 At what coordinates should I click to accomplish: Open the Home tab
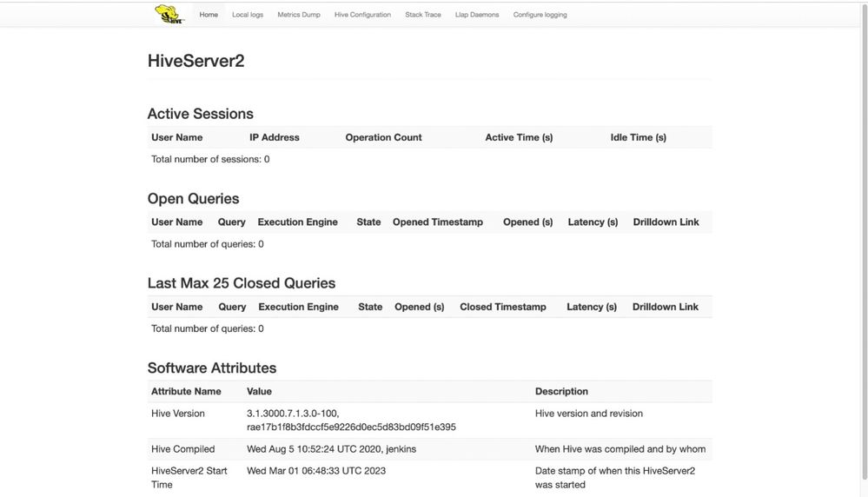pos(209,15)
